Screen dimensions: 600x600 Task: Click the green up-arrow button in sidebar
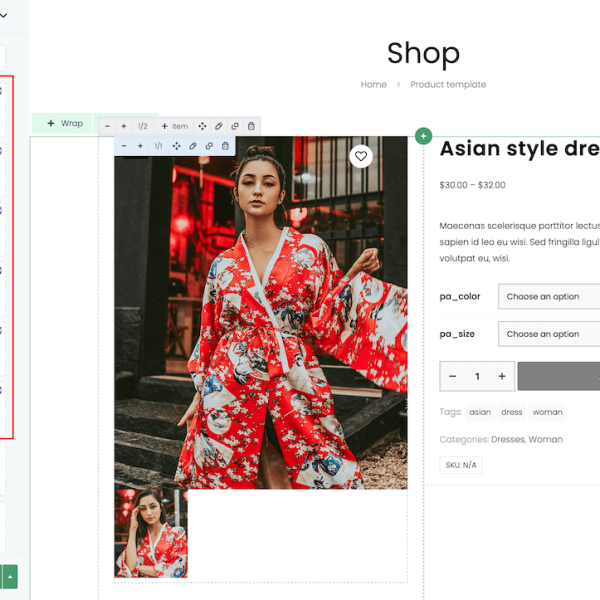(x=10, y=577)
